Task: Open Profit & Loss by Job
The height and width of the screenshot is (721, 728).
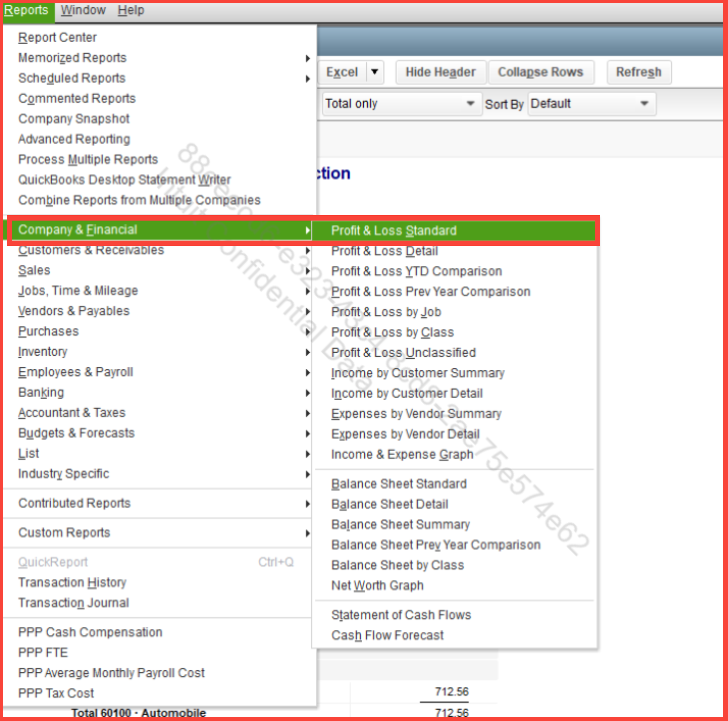Action: [x=386, y=312]
